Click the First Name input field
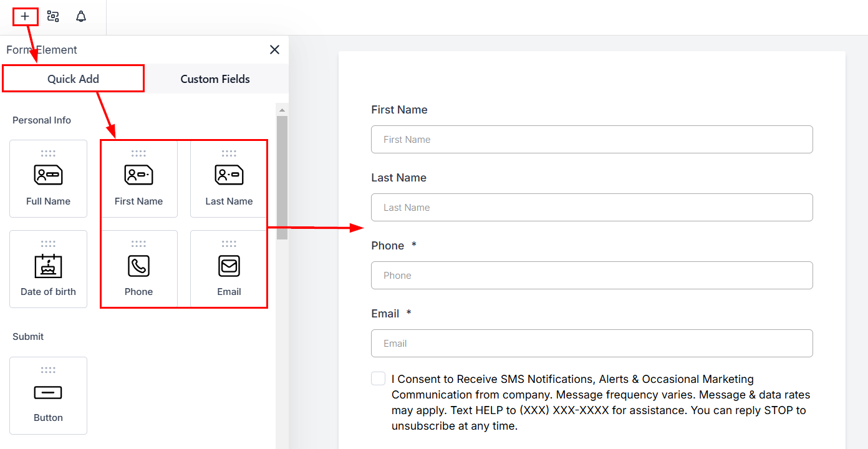The height and width of the screenshot is (449, 868). 592,140
